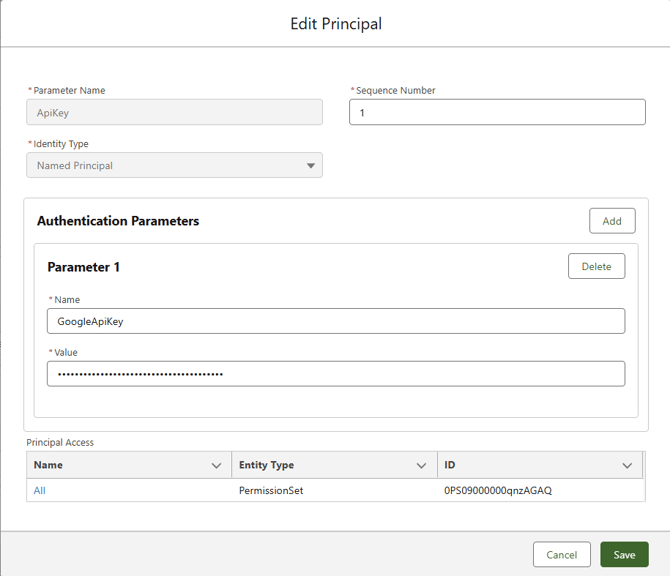This screenshot has width=670, height=576.
Task: Open the All permission set link
Action: [40, 491]
